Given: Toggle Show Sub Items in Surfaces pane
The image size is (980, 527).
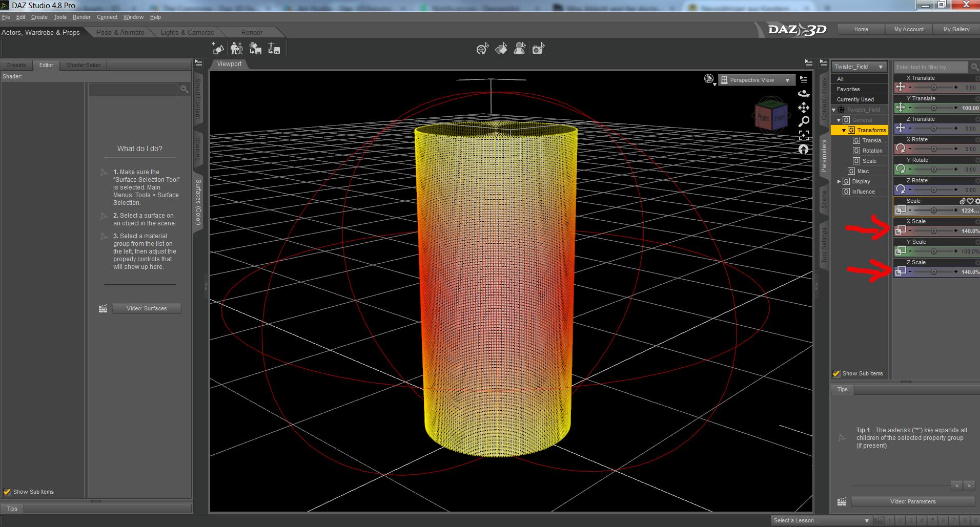Looking at the screenshot, I should (7, 492).
